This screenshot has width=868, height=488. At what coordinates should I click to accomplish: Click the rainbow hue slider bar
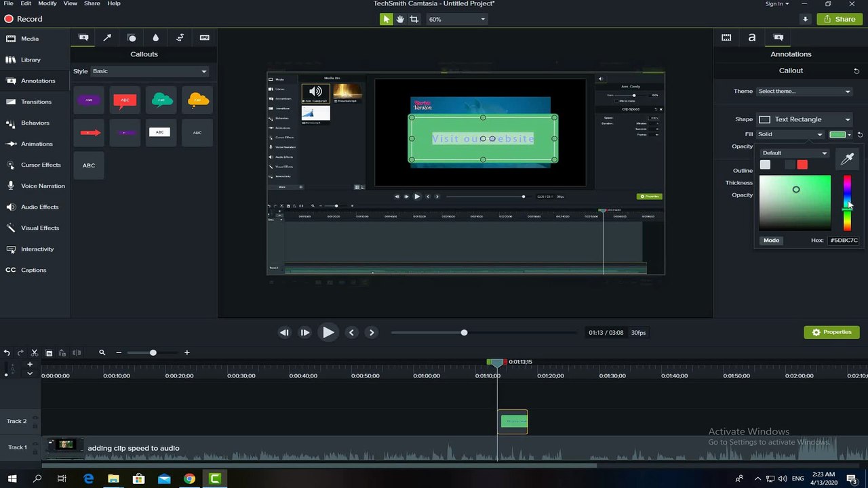847,203
